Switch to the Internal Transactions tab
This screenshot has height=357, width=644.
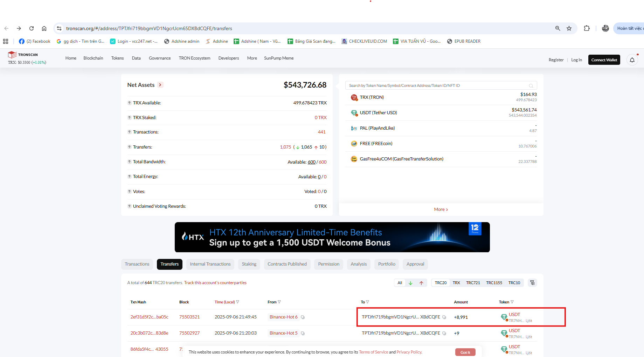(x=210, y=264)
